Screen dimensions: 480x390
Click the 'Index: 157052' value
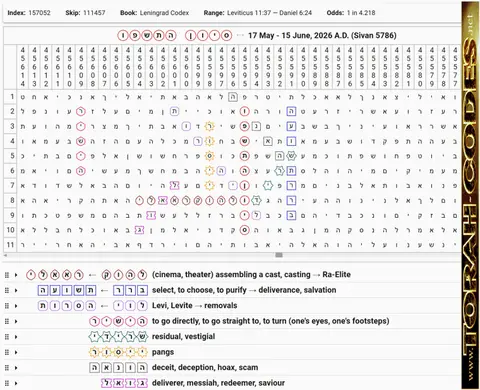29,13
